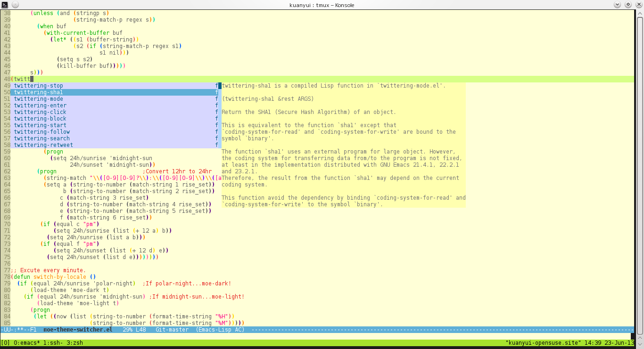Click the comment ";; Excute every minute."
The width and height of the screenshot is (644, 349).
click(x=48, y=270)
